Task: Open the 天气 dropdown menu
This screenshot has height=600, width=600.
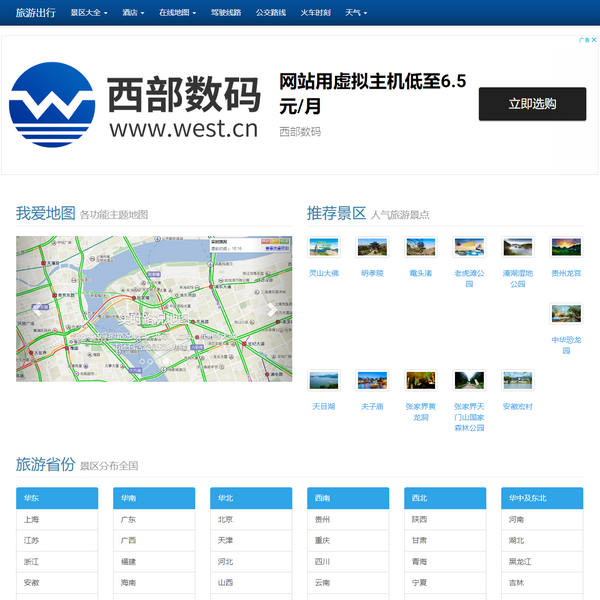Action: pyautogui.click(x=355, y=13)
